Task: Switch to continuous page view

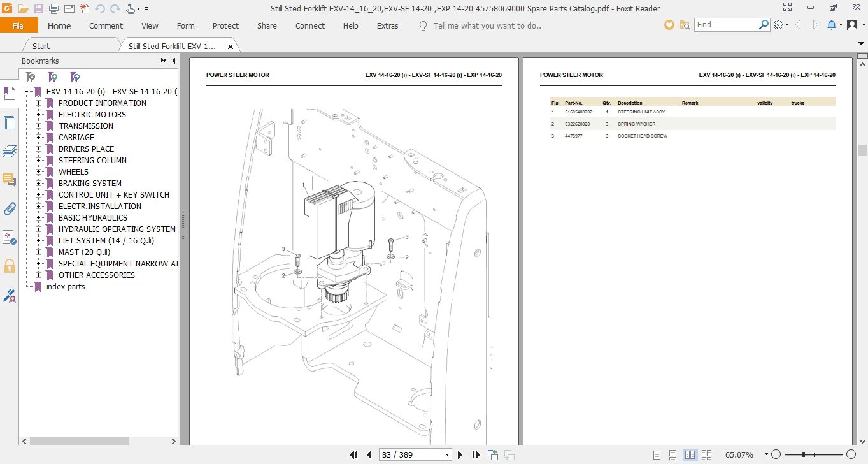Action: point(673,455)
